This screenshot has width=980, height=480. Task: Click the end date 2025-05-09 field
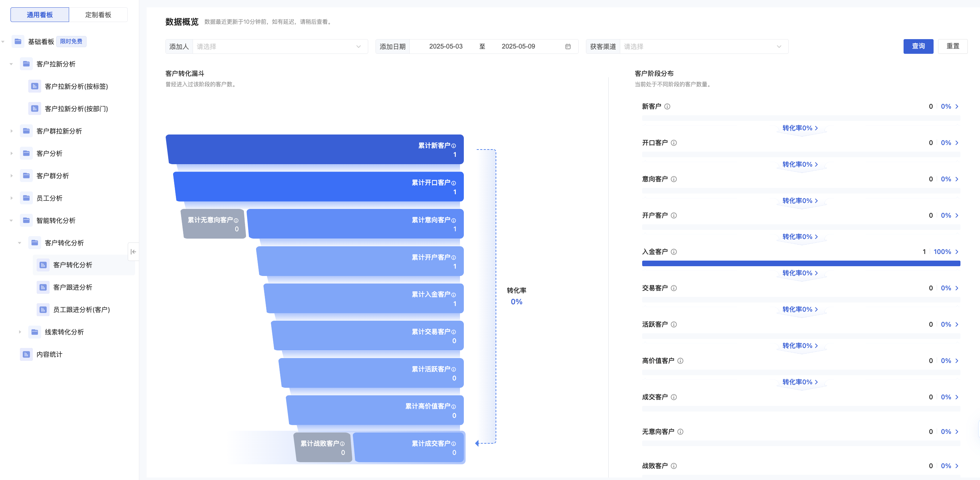518,46
